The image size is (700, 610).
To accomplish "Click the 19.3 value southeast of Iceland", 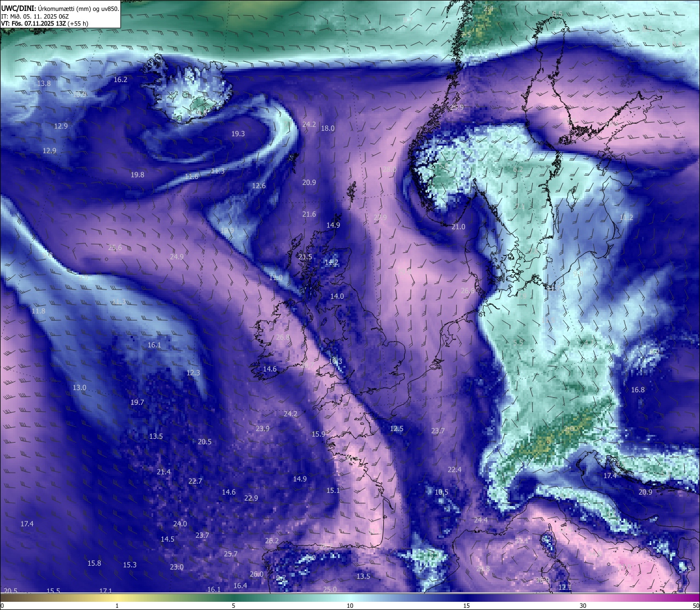I will tap(238, 133).
